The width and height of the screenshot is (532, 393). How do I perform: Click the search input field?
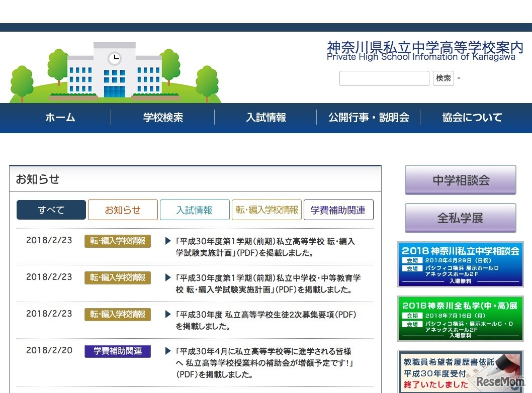pos(384,78)
